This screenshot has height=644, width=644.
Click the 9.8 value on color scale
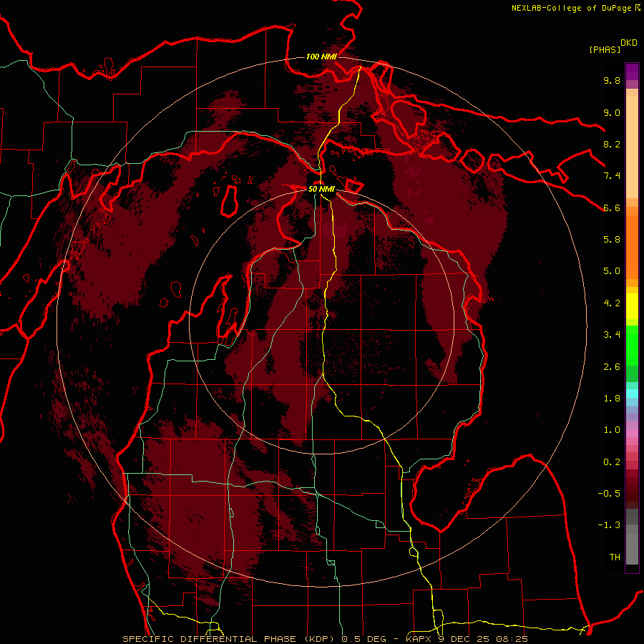point(612,80)
